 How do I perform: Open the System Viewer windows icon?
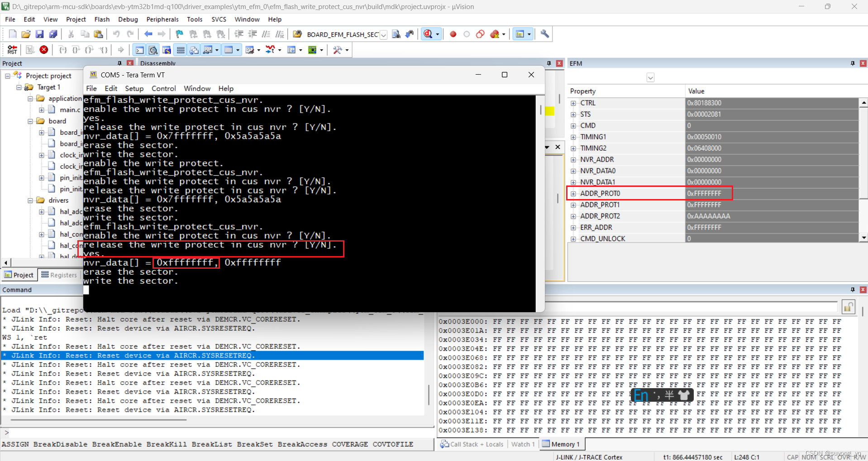(312, 50)
